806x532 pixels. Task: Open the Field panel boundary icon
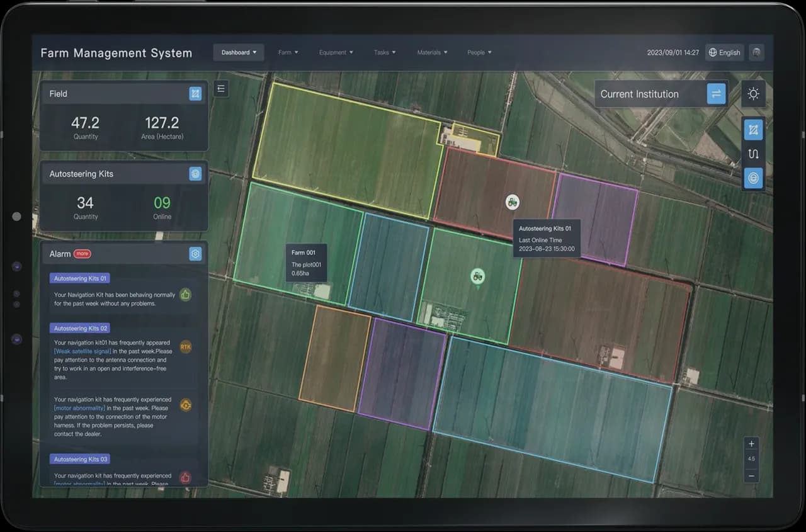[196, 94]
